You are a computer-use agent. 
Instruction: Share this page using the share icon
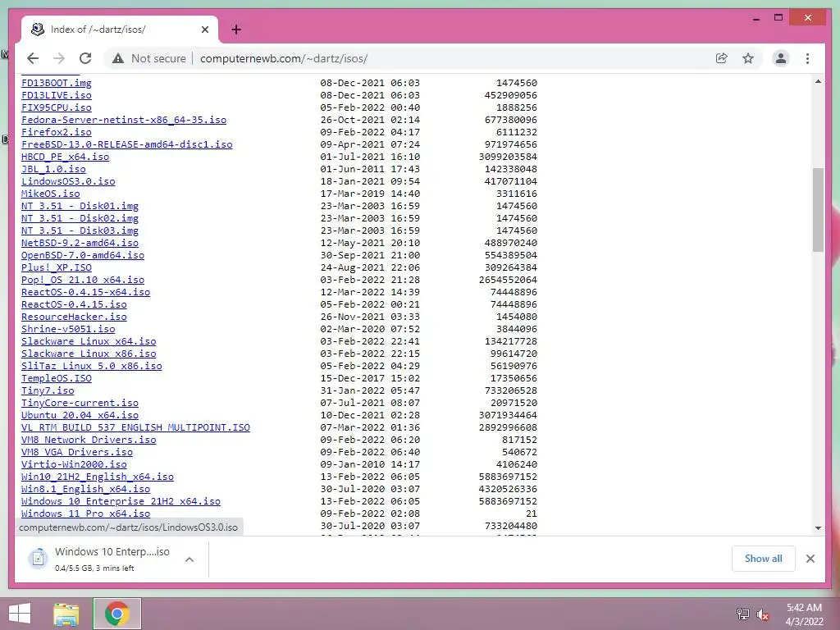point(722,58)
